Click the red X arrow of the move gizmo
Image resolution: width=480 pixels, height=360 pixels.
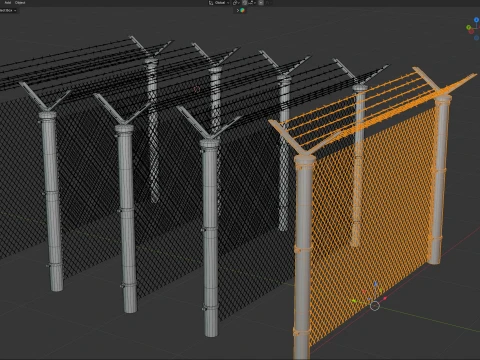385,298
